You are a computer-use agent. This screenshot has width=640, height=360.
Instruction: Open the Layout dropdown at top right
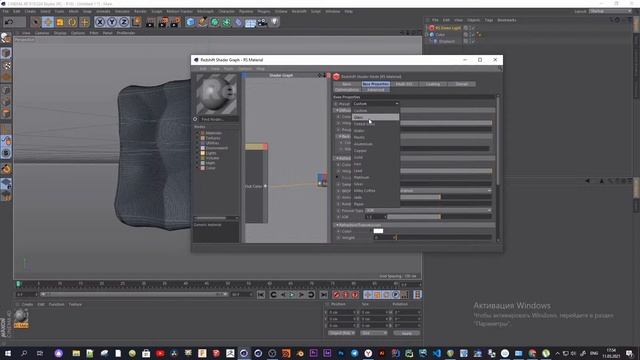point(610,11)
